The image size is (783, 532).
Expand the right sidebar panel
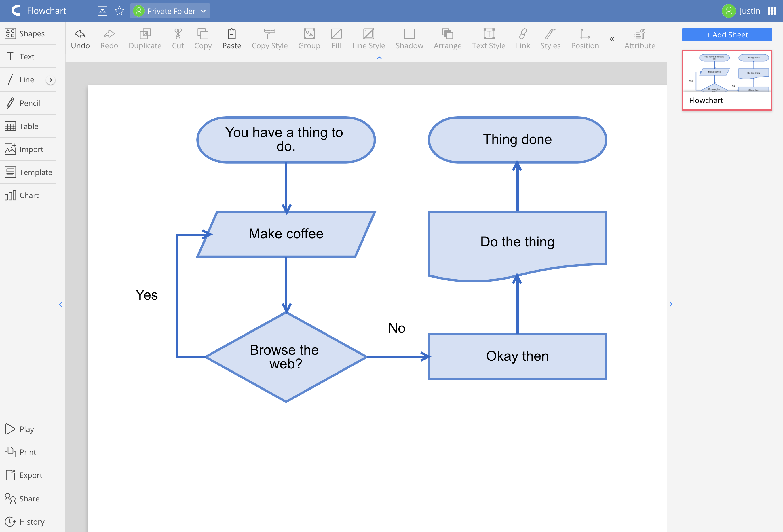671,303
